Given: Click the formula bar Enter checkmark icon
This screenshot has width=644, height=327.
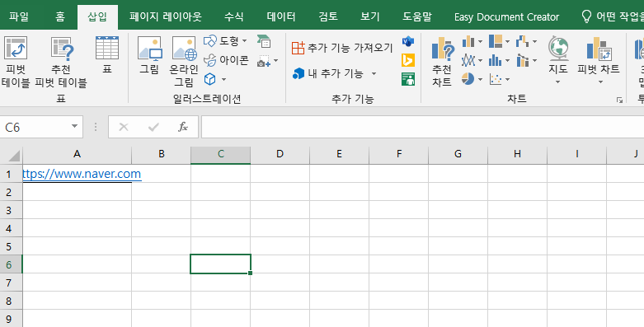Looking at the screenshot, I should click(x=153, y=127).
